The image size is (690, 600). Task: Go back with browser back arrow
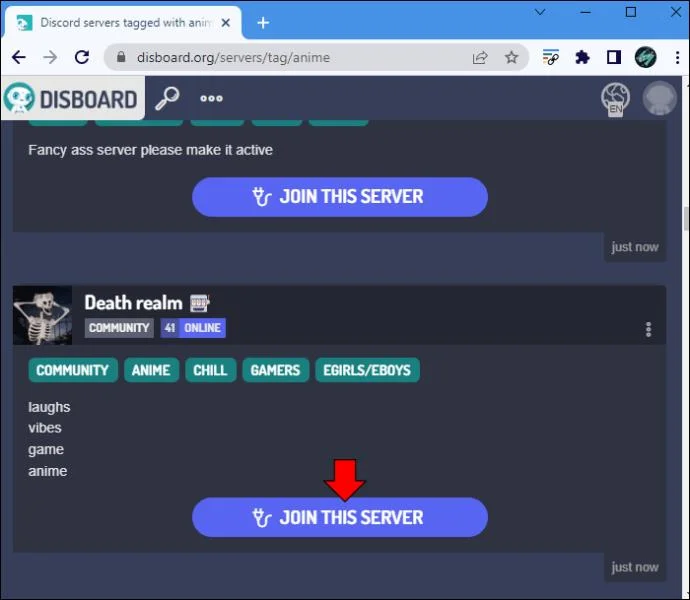click(x=18, y=57)
